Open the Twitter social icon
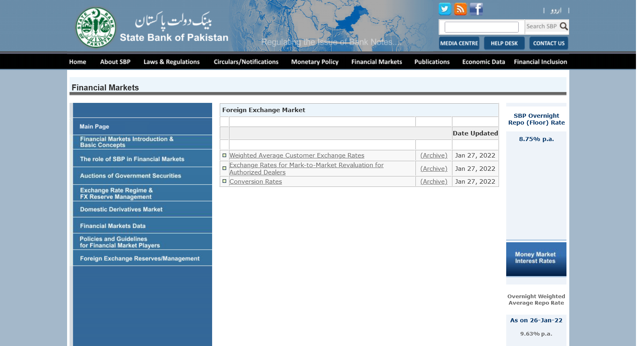644x346 pixels. [x=444, y=9]
